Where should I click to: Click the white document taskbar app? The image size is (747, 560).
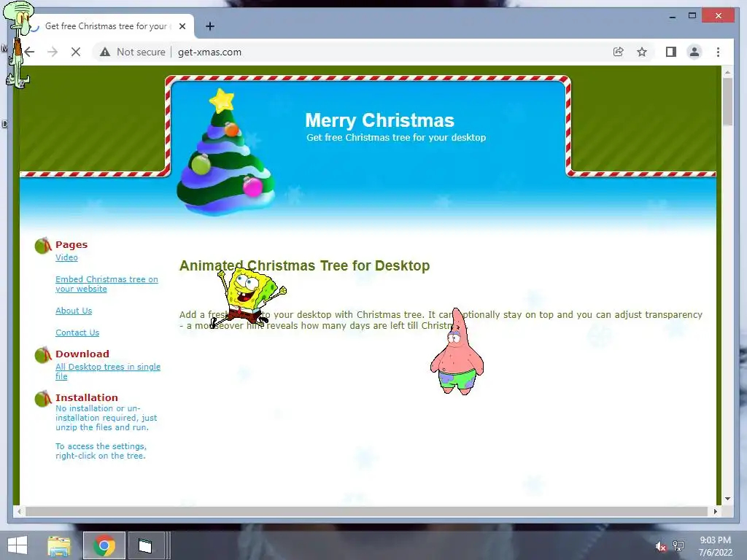pyautogui.click(x=145, y=545)
